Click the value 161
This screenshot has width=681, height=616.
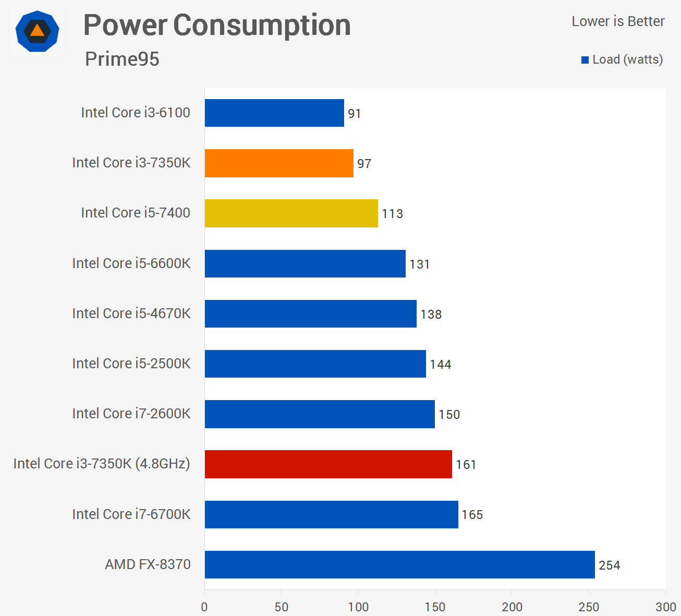point(466,465)
